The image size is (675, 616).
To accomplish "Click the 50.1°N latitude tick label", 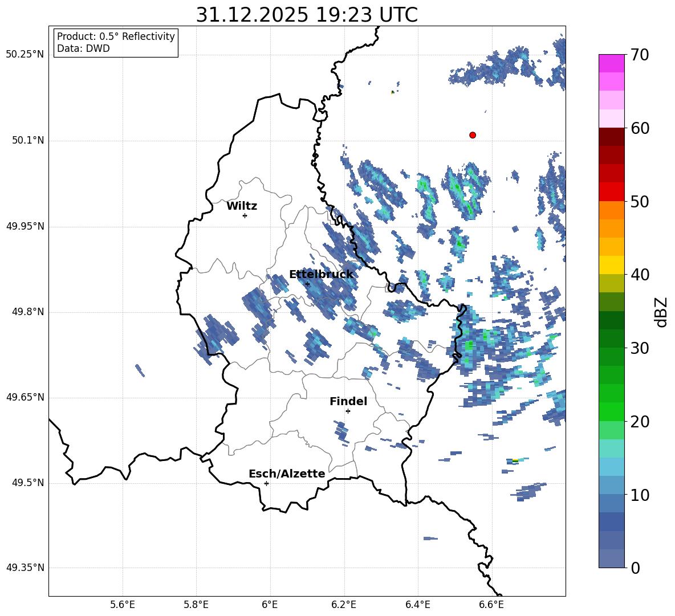I will [25, 140].
